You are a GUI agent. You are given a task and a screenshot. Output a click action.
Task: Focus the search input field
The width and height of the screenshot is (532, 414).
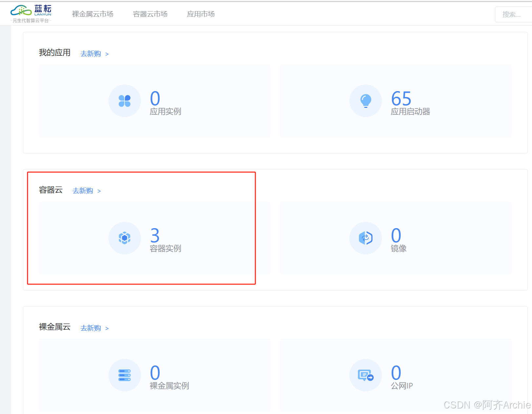(513, 14)
